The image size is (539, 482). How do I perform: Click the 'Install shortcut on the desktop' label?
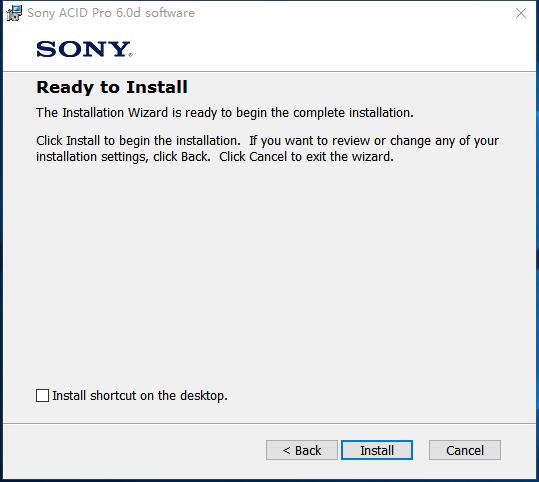pyautogui.click(x=140, y=396)
